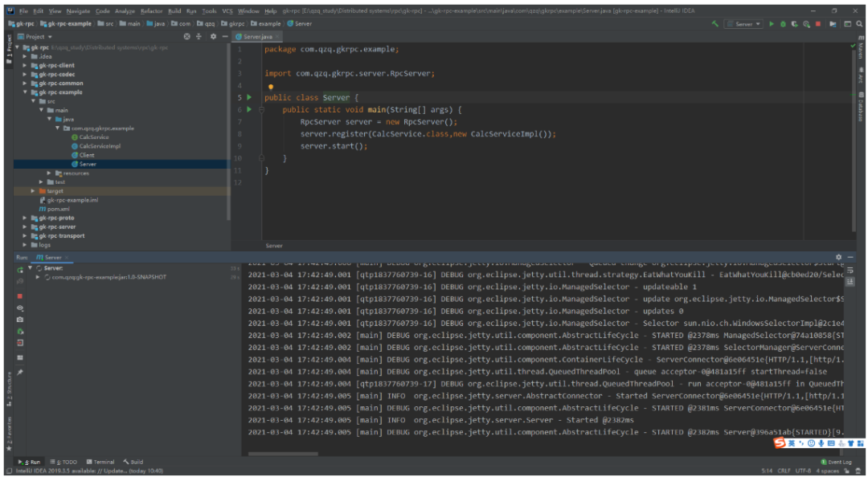Click the console horizontal scrollbar
868x477 pixels.
pyautogui.click(x=283, y=454)
